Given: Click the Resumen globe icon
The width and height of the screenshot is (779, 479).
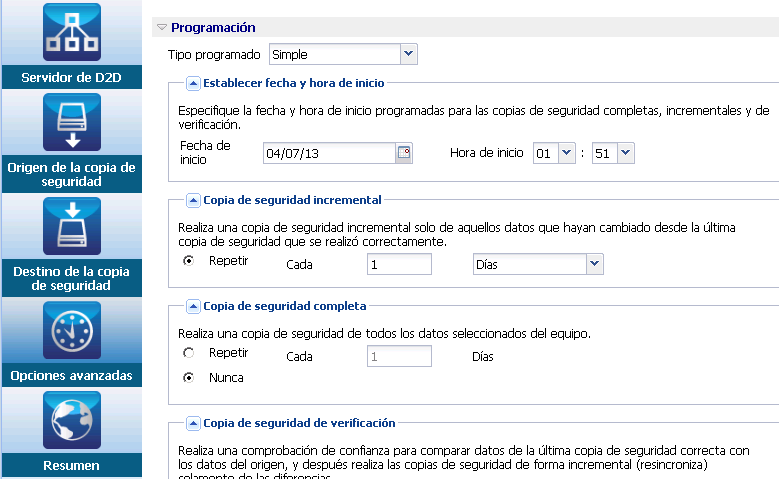Looking at the screenshot, I should (x=72, y=421).
